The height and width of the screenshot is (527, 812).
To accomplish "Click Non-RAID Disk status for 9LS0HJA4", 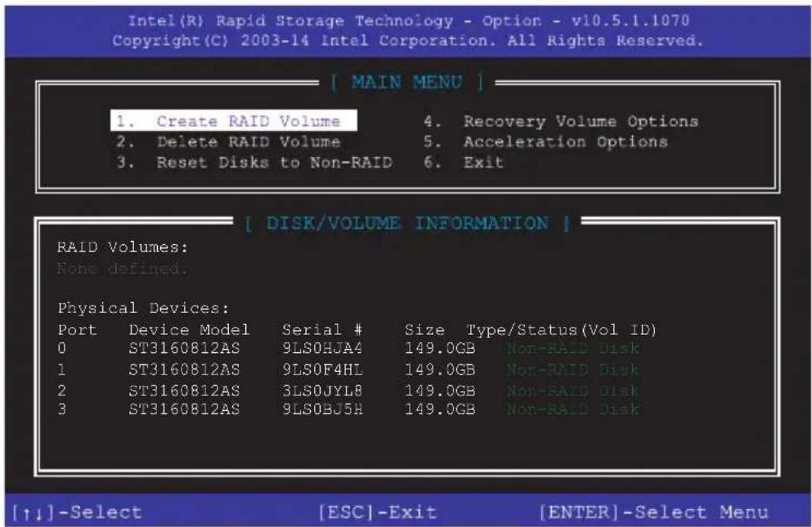I will pos(572,348).
